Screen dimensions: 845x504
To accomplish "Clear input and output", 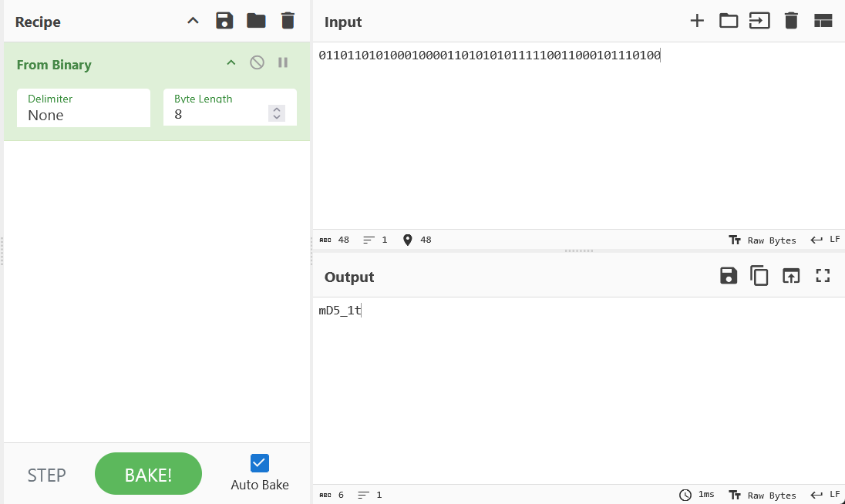I will [790, 21].
